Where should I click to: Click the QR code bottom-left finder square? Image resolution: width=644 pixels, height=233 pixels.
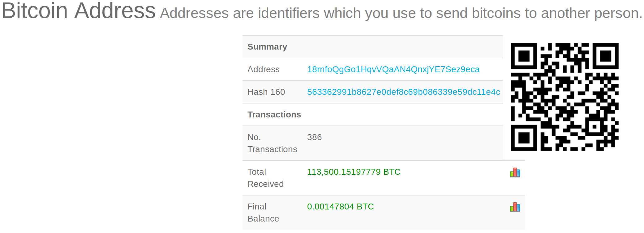pyautogui.click(x=524, y=138)
